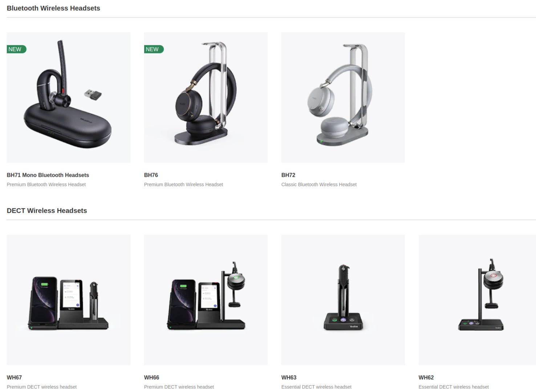Open the BH71 Mono Bluetooth Headsets title link
This screenshot has width=536, height=392.
pos(48,175)
